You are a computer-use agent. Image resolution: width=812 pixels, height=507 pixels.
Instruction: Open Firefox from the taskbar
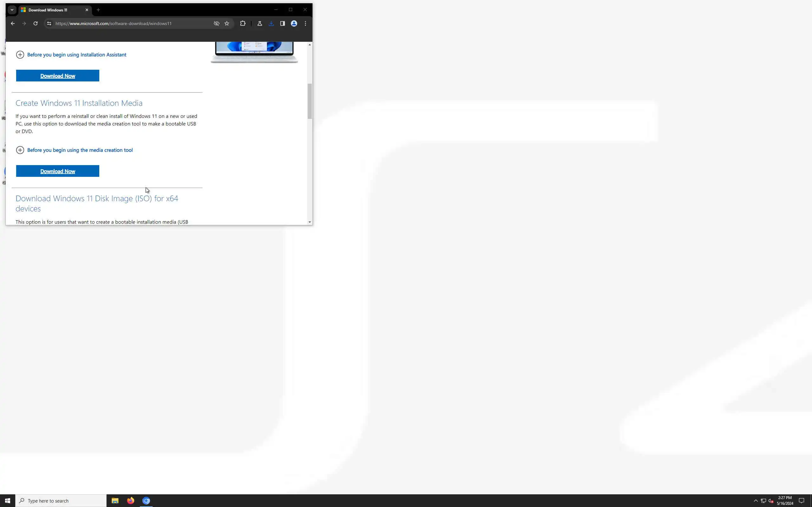click(x=131, y=501)
